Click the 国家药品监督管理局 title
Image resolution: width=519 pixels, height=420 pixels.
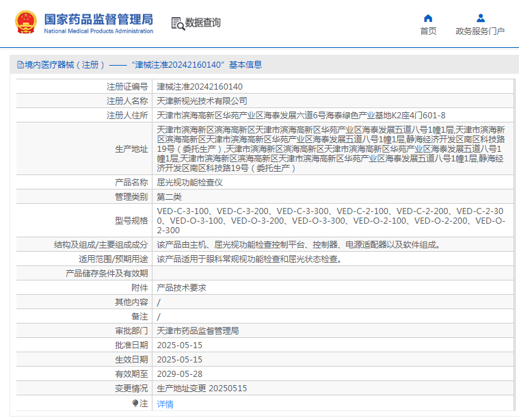(x=98, y=19)
